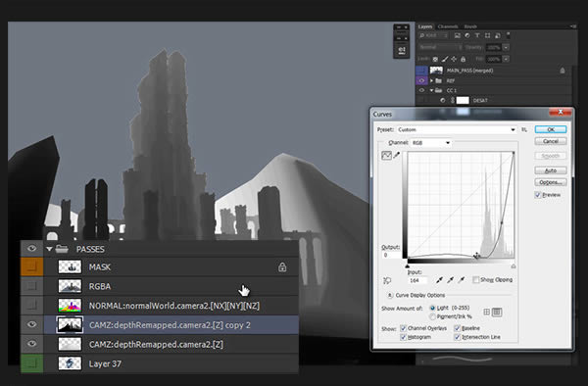The width and height of the screenshot is (588, 386).
Task: Open preset options menu icon beside Preset
Action: (524, 129)
